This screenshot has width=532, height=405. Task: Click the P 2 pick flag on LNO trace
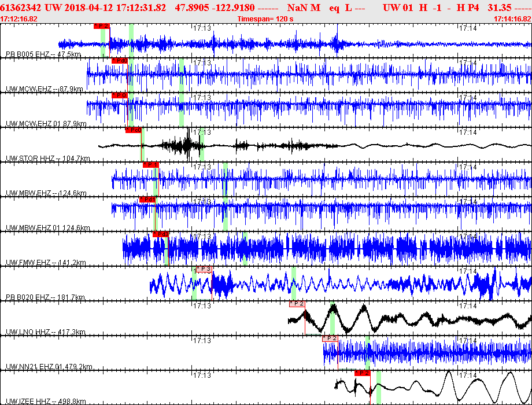click(297, 304)
